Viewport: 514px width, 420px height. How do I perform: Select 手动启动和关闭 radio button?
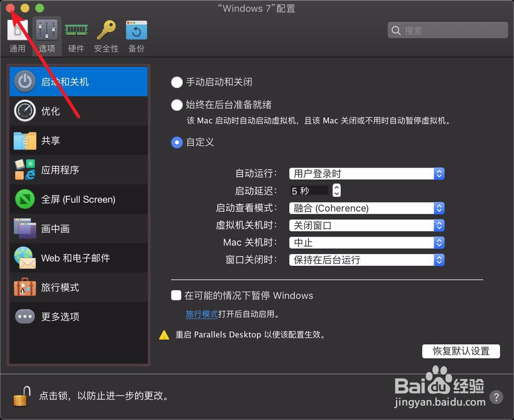click(177, 82)
